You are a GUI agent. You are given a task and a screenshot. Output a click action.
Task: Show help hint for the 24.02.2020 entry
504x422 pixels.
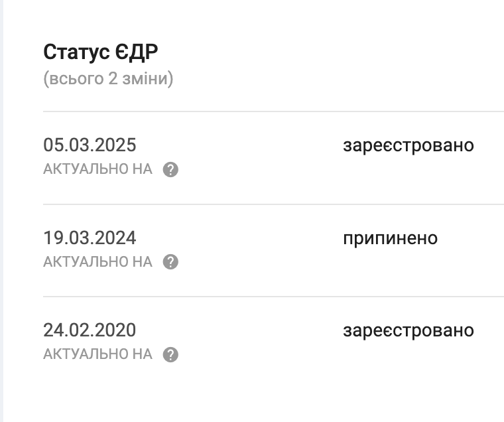coord(170,355)
